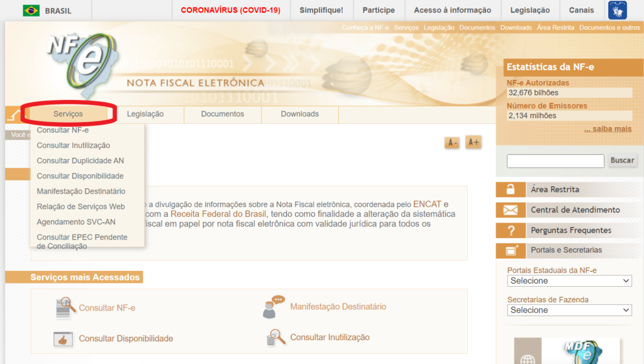Click Documentos in the small header links
The height and width of the screenshot is (364, 644).
(x=477, y=28)
